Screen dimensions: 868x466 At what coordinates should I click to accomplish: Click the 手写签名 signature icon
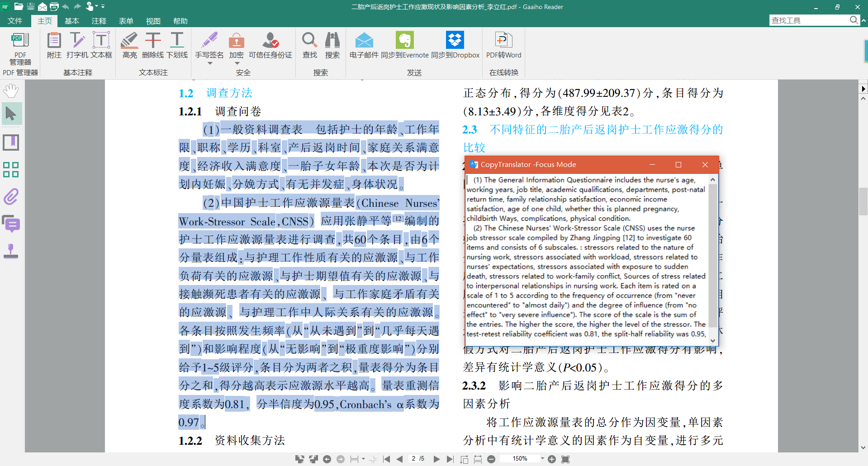coord(209,41)
